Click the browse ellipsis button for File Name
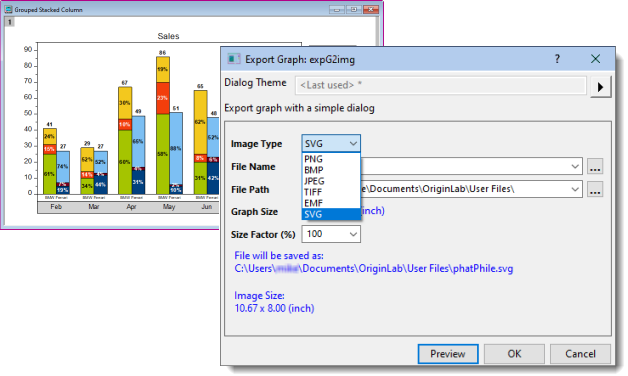Image resolution: width=628 pixels, height=376 pixels. (595, 166)
